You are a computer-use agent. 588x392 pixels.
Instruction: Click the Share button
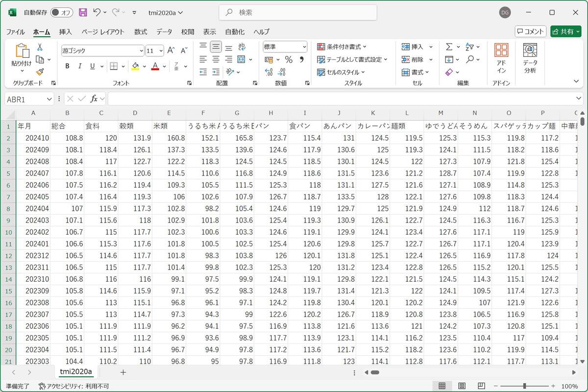pos(565,31)
